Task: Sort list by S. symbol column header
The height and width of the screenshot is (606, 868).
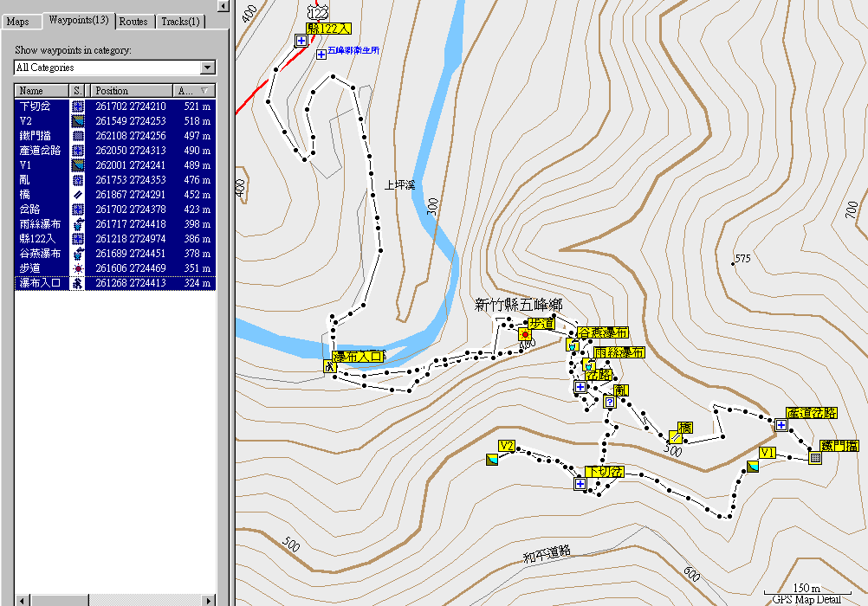Action: click(x=77, y=91)
